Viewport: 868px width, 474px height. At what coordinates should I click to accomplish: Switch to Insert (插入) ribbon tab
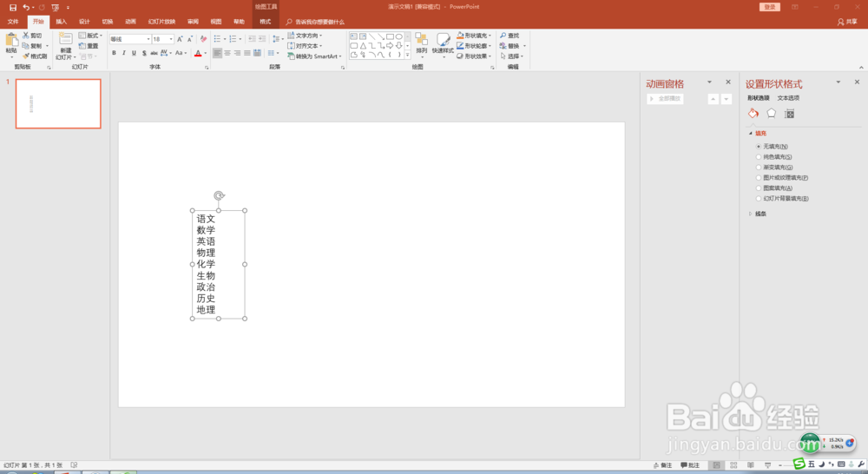point(62,22)
